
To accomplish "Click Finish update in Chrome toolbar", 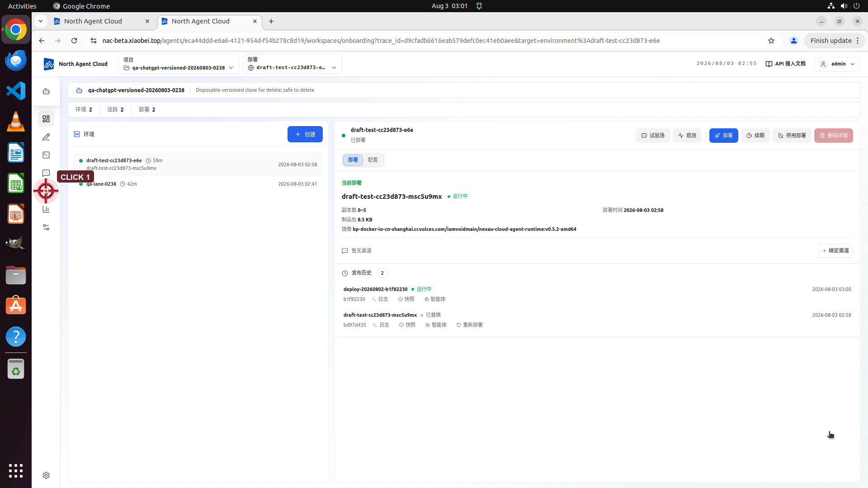I will [831, 41].
